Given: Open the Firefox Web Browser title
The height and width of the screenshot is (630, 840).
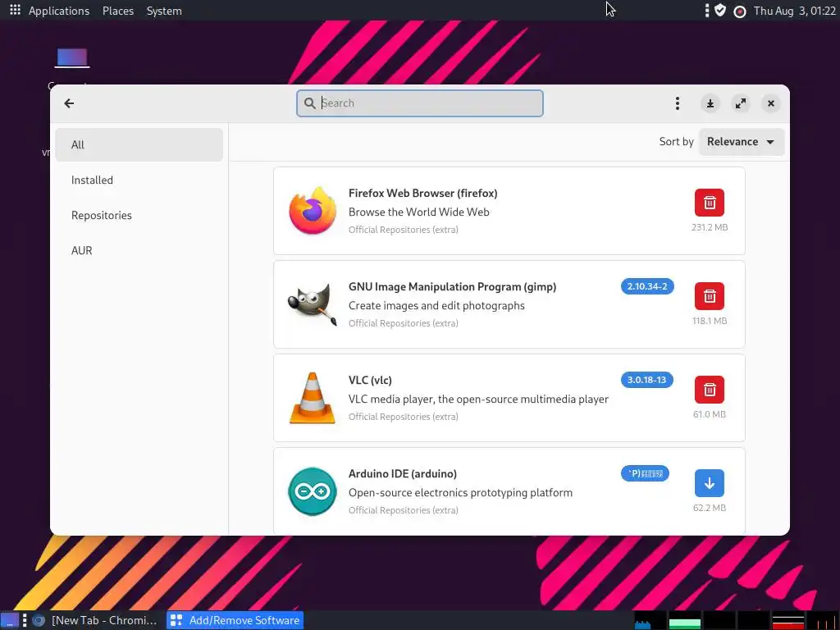Looking at the screenshot, I should click(422, 194).
